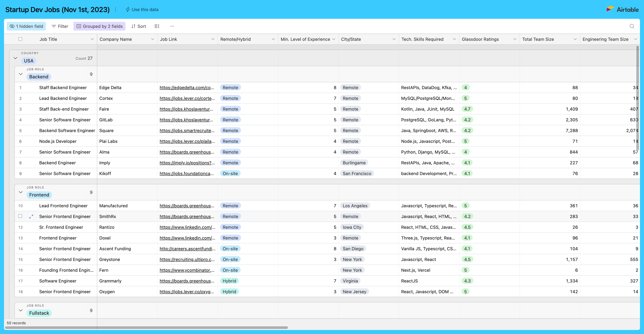Click the Fullstack role tag
The height and width of the screenshot is (334, 644).
pyautogui.click(x=39, y=313)
